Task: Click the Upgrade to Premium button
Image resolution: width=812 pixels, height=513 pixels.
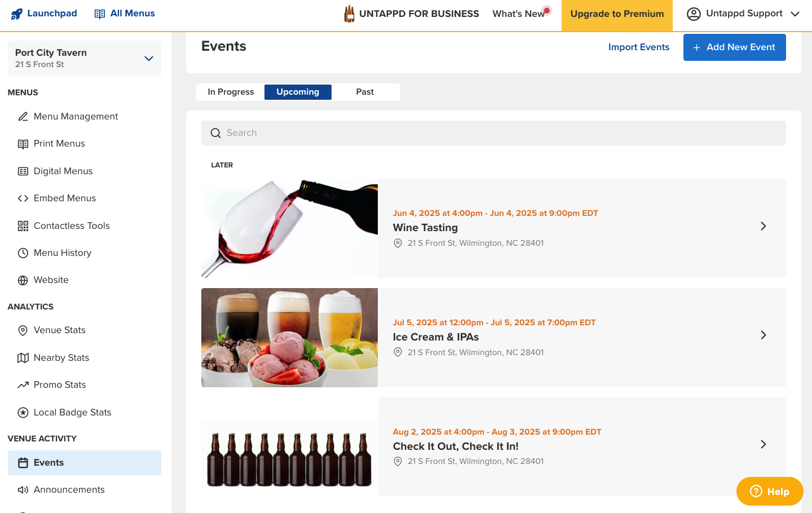Action: coord(617,14)
